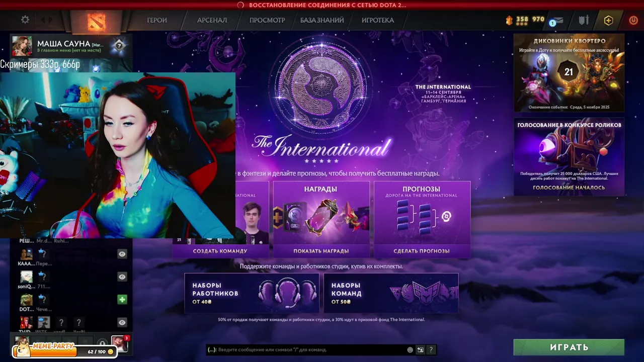The image size is (644, 362).
Task: Click the friend avatar with notification badge 3
Action: (x=119, y=344)
